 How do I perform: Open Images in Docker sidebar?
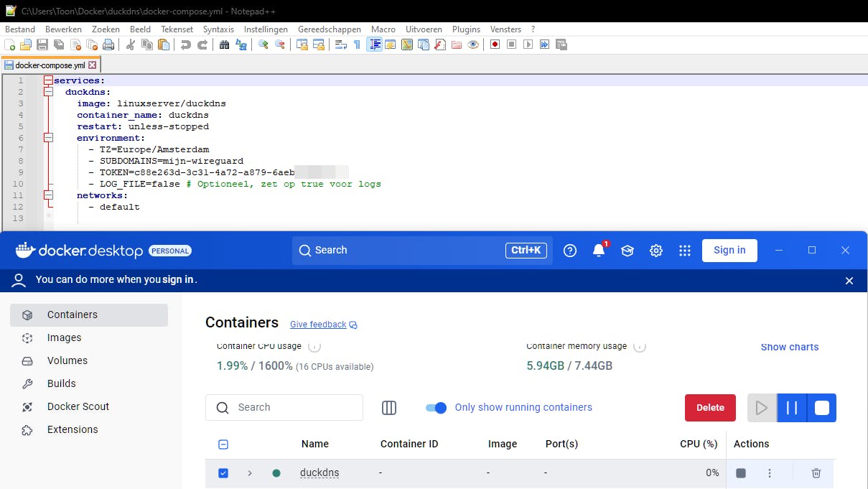89,337
